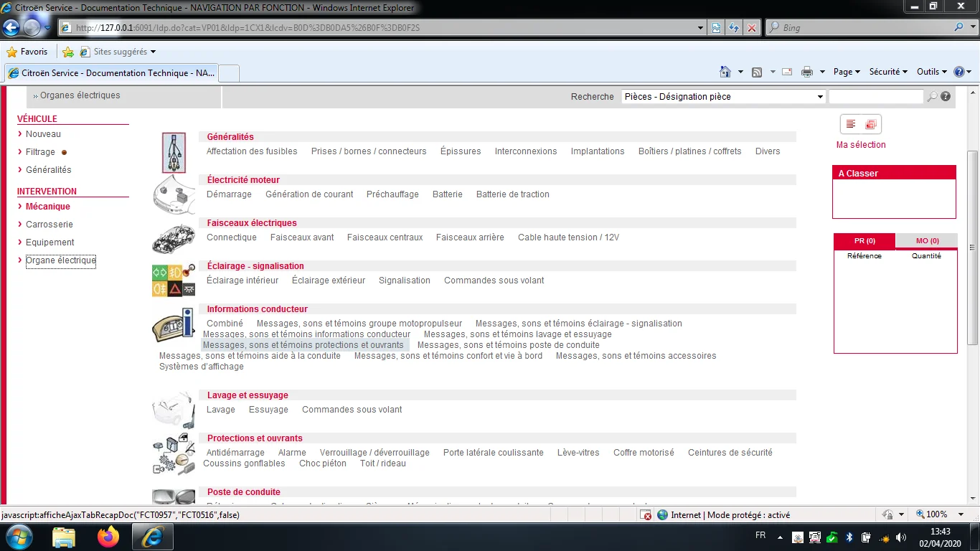Open the Internet Explorer help icon

(958, 72)
